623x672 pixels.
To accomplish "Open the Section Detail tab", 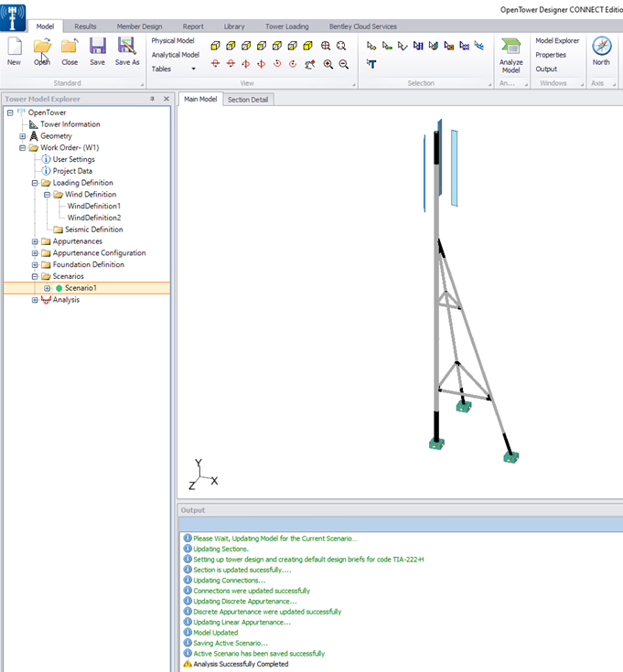I will pos(248,99).
